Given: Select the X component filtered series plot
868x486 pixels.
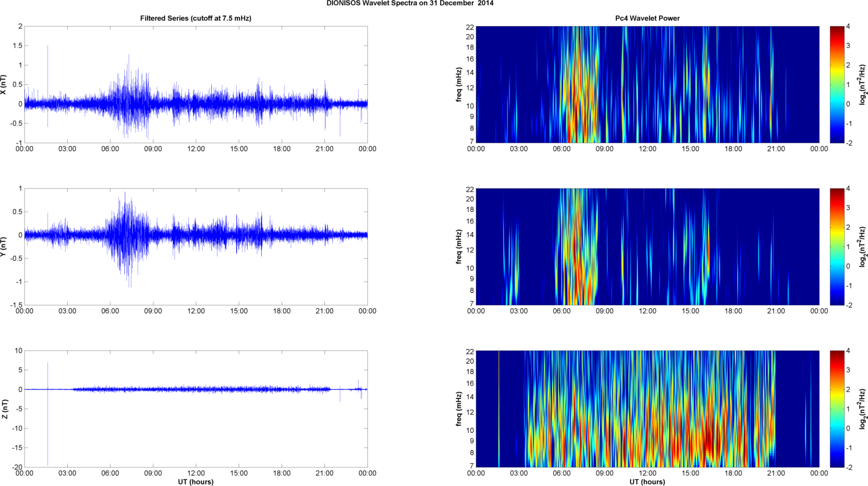Looking at the screenshot, I should [x=196, y=85].
